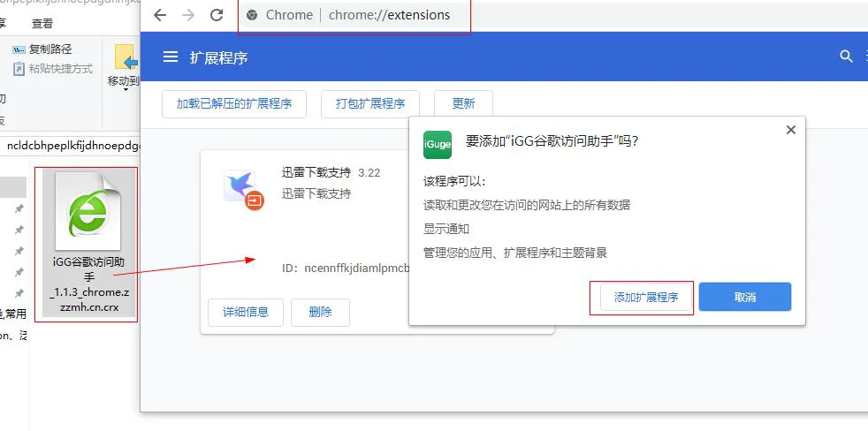Reload the extensions page
The height and width of the screenshot is (431, 868).
tap(217, 15)
